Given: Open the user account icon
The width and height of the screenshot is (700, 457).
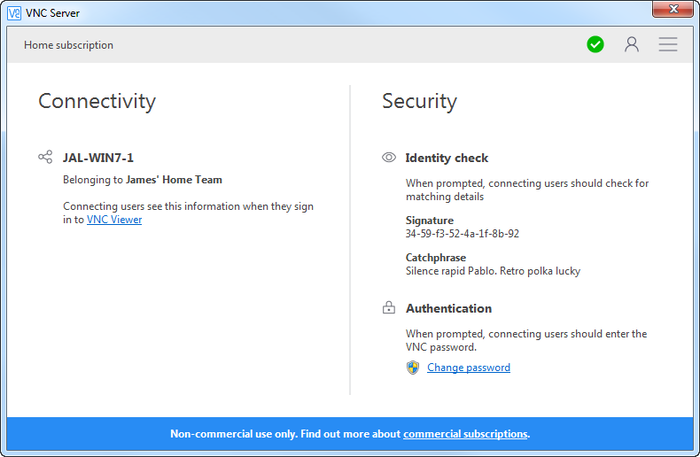Looking at the screenshot, I should coord(631,44).
